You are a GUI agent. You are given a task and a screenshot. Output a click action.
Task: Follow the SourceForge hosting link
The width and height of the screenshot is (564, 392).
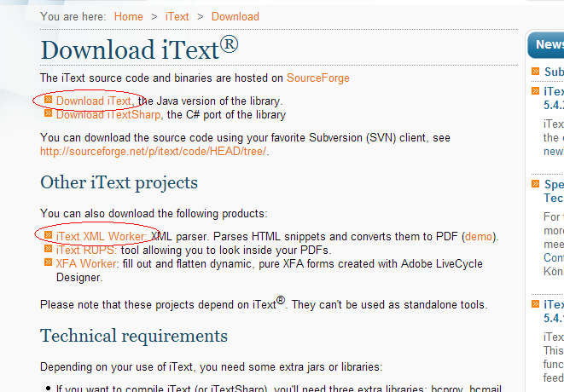pos(318,78)
